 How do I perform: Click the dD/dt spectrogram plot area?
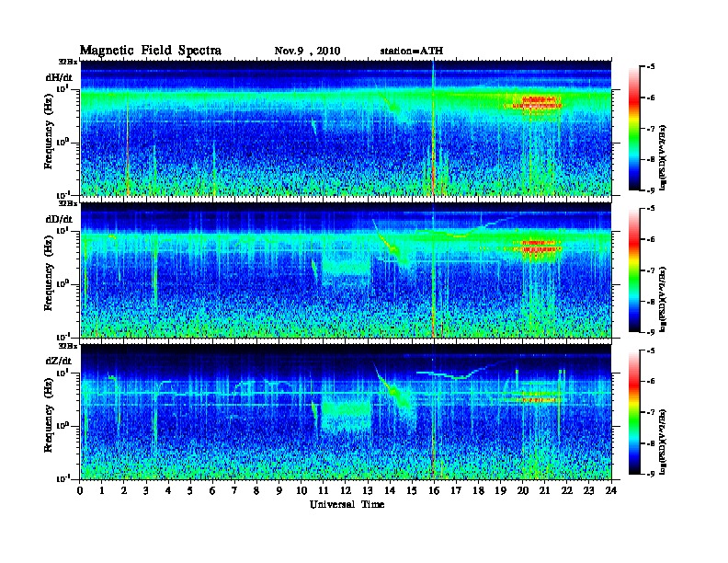346,270
